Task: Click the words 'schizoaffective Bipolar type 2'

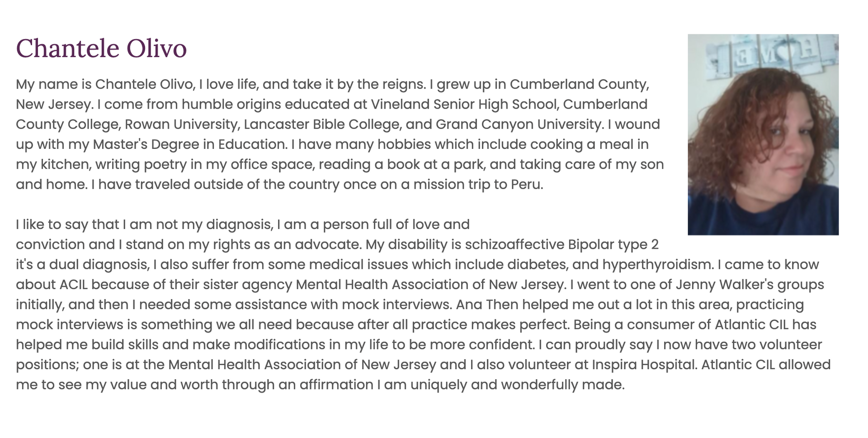Action: tap(561, 245)
